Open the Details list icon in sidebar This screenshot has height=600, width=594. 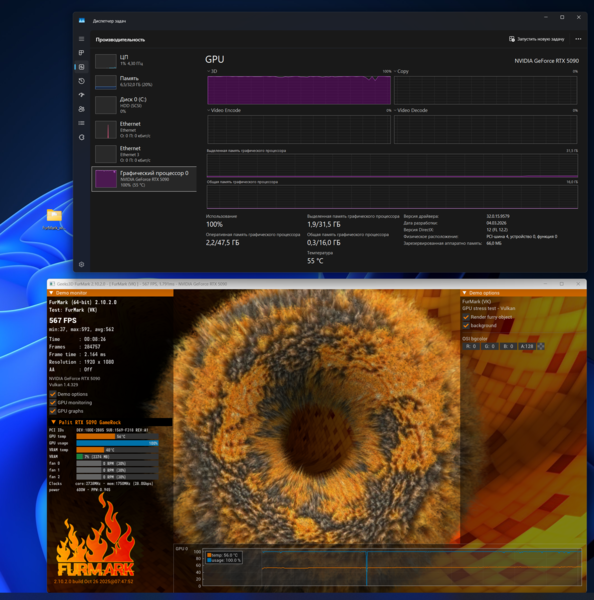82,123
